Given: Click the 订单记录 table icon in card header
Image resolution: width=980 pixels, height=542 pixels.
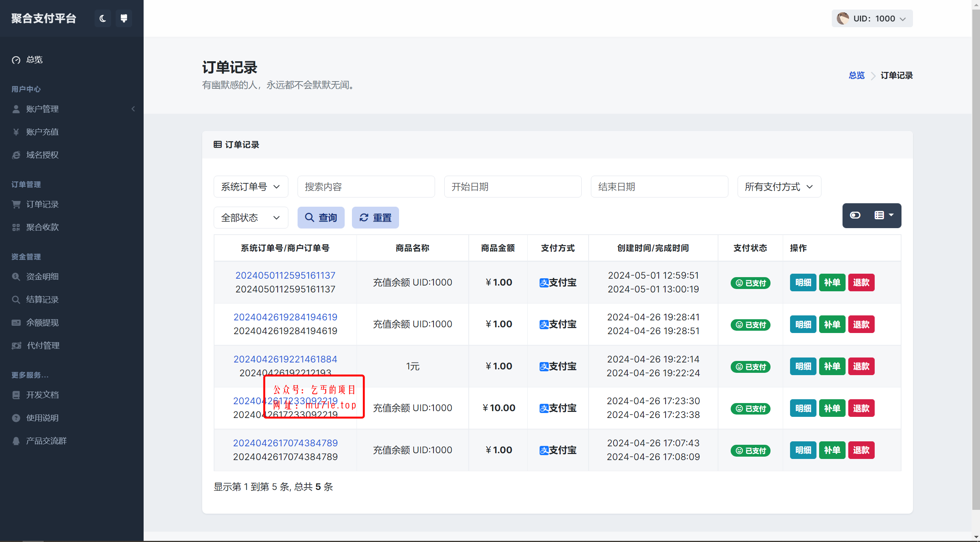Looking at the screenshot, I should coord(218,144).
